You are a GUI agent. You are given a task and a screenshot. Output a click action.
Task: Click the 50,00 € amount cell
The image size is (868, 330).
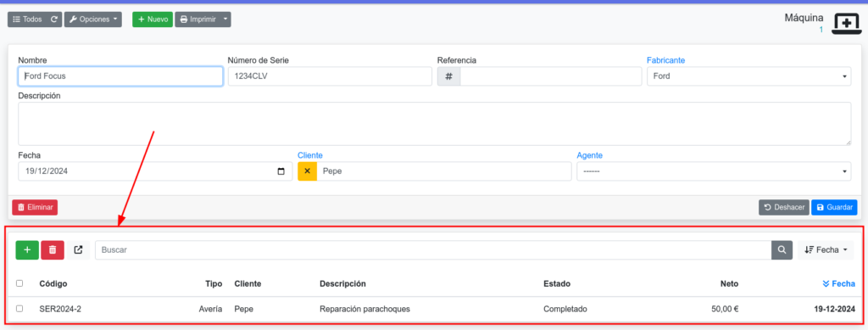[725, 309]
